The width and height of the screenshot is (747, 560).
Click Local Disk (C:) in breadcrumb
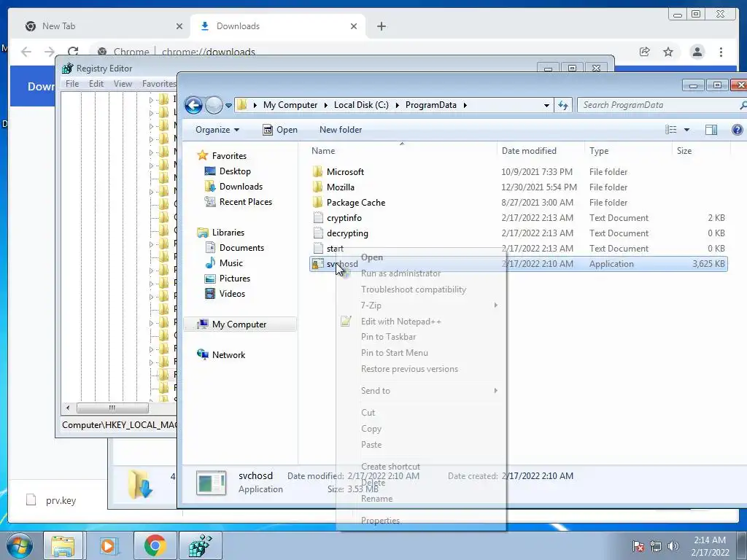(361, 105)
